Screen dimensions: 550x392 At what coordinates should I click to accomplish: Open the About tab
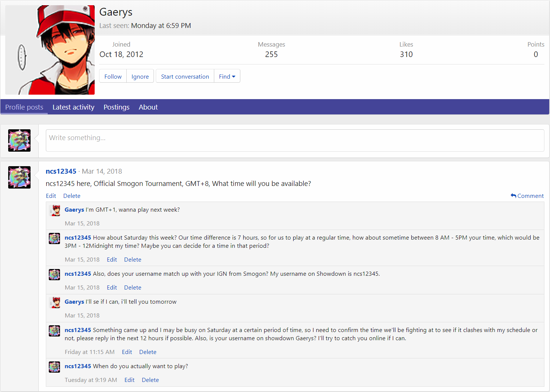[x=148, y=107]
